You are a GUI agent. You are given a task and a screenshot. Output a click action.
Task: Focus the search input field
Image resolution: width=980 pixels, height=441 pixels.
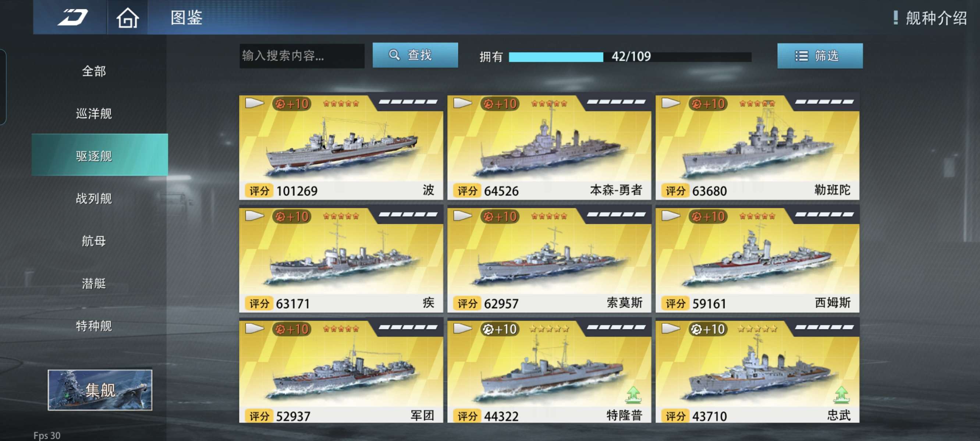tap(302, 56)
